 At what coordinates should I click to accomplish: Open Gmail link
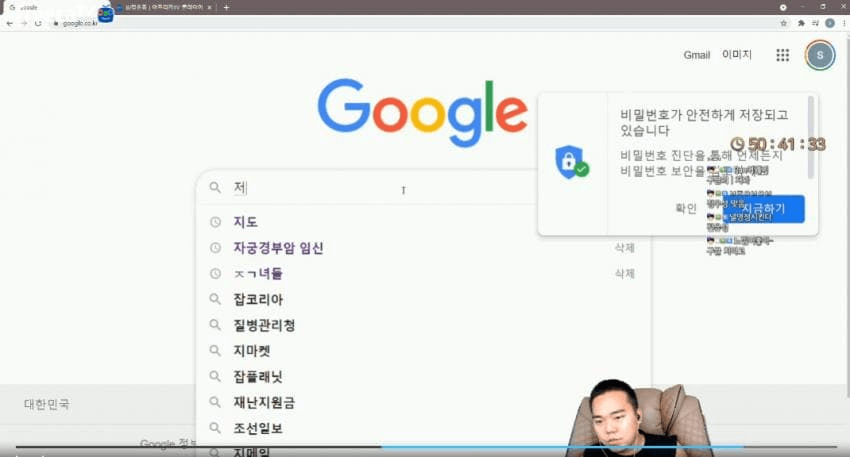697,55
